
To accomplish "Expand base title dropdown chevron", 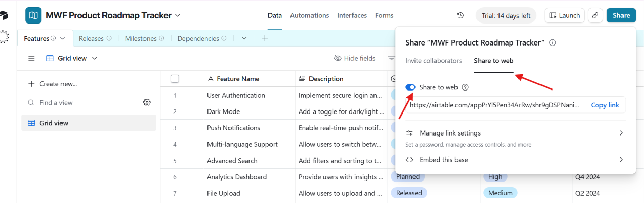I will pos(178,15).
